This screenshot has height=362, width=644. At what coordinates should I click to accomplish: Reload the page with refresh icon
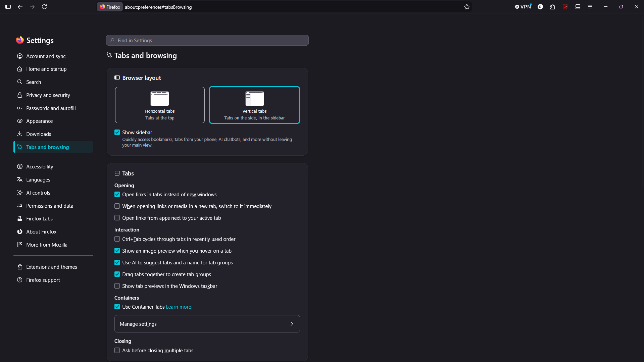44,7
